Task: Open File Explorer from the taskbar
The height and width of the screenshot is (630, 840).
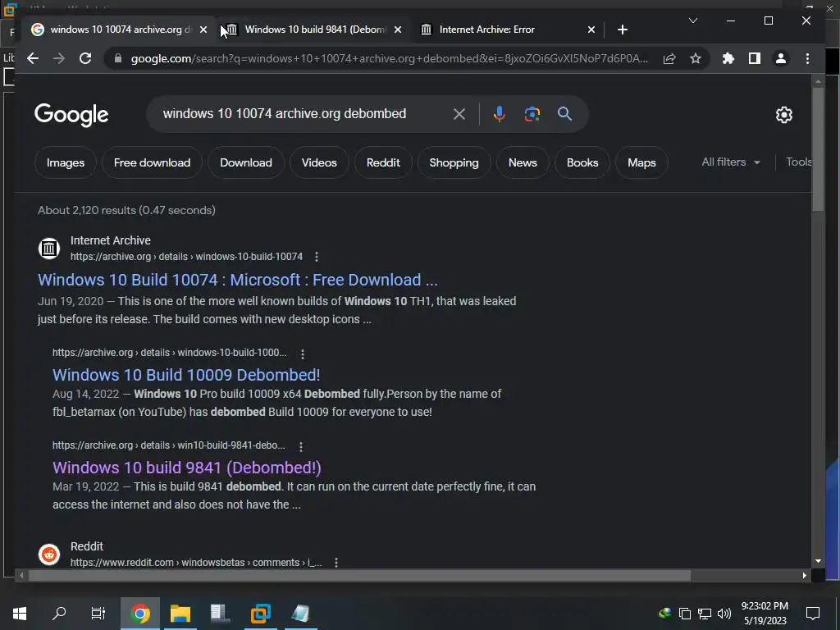Action: click(180, 614)
